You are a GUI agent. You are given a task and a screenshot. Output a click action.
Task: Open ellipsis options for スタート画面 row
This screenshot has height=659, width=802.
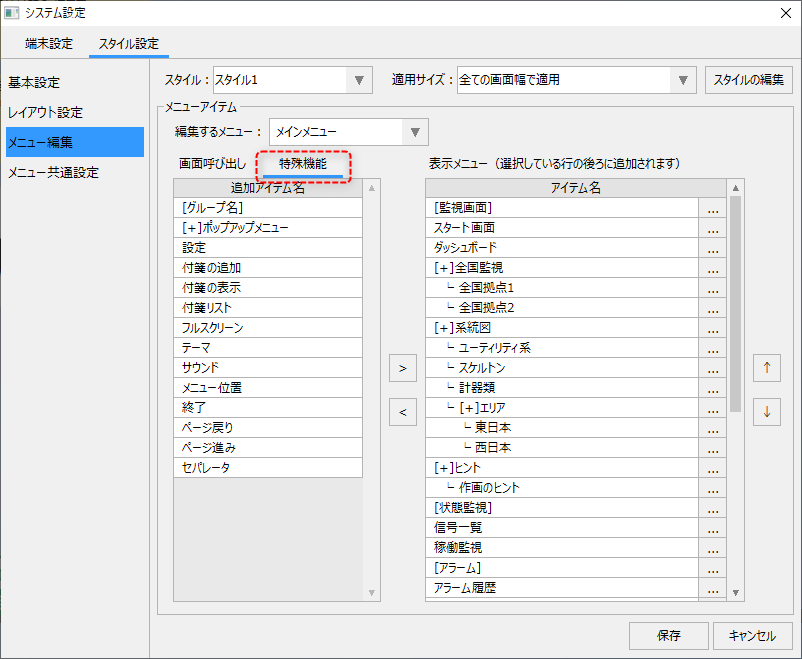click(712, 228)
